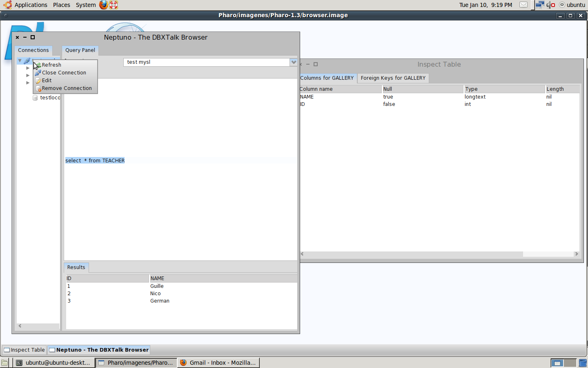The width and height of the screenshot is (588, 368).
Task: Click the false value in Null column
Action: pyautogui.click(x=389, y=104)
